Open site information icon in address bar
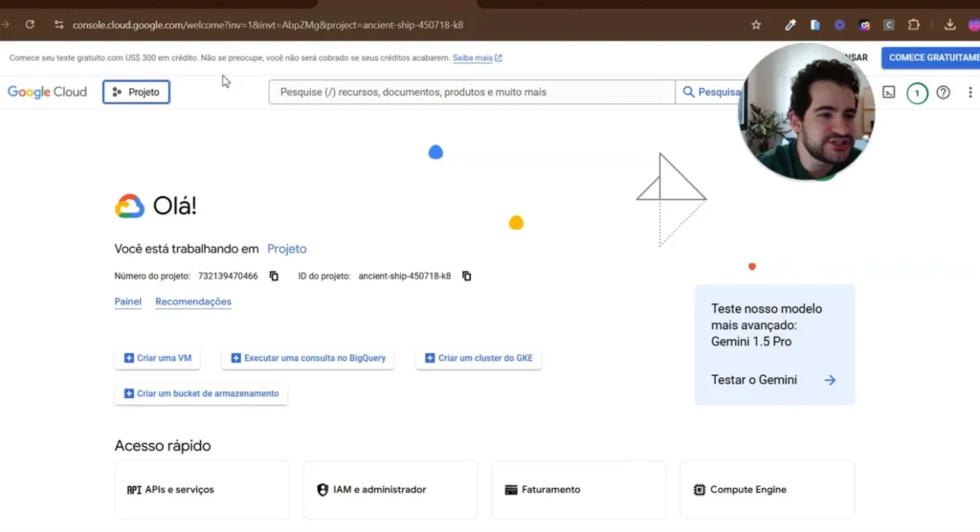This screenshot has width=980, height=532. tap(58, 25)
